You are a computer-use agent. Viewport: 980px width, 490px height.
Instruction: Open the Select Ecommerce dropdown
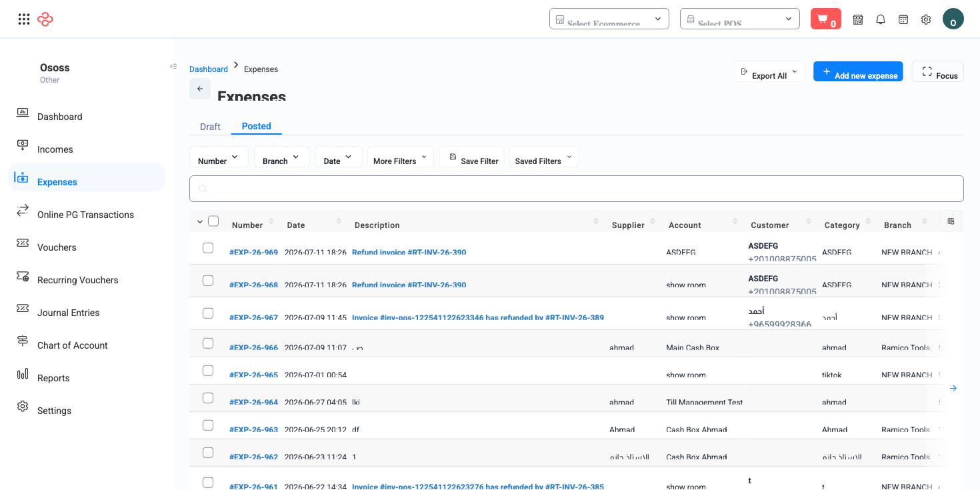click(609, 19)
